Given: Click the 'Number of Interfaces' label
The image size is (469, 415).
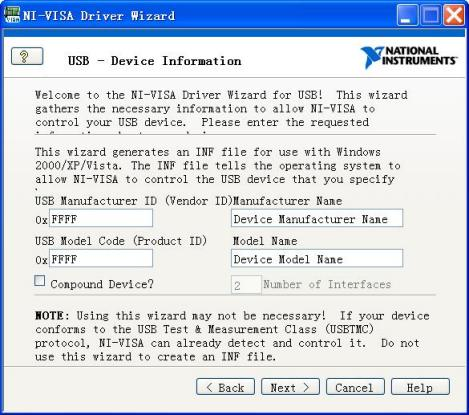Looking at the screenshot, I should [x=327, y=284].
